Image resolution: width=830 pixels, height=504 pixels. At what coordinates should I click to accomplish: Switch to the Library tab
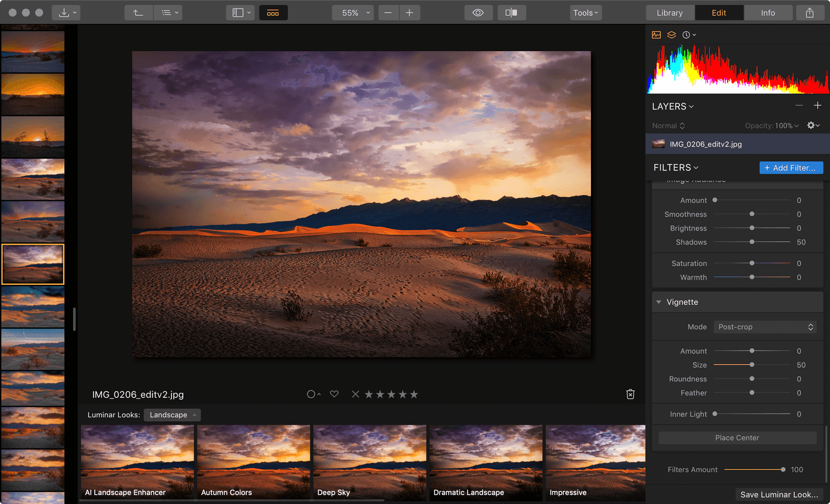[670, 13]
